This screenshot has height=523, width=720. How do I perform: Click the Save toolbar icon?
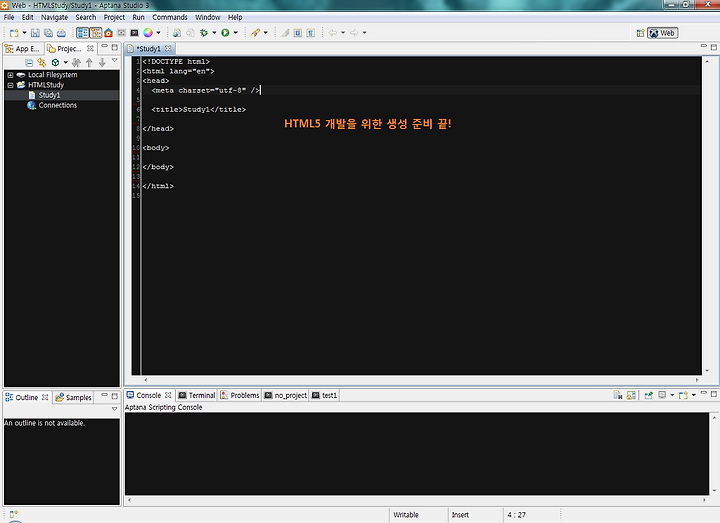click(35, 33)
